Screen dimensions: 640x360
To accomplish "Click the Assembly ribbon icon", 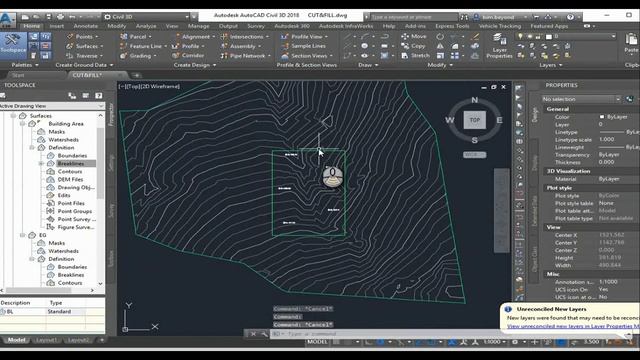I will coord(224,46).
